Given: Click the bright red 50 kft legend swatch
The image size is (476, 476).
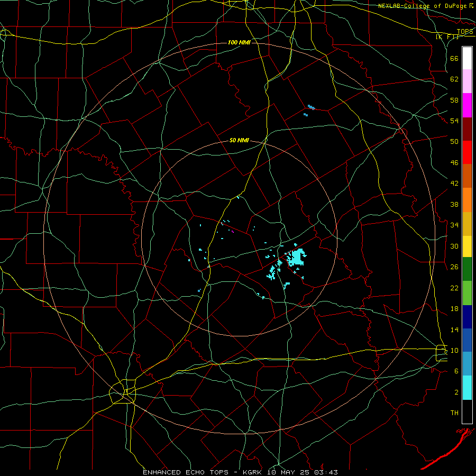Looking at the screenshot, I should click(467, 152).
